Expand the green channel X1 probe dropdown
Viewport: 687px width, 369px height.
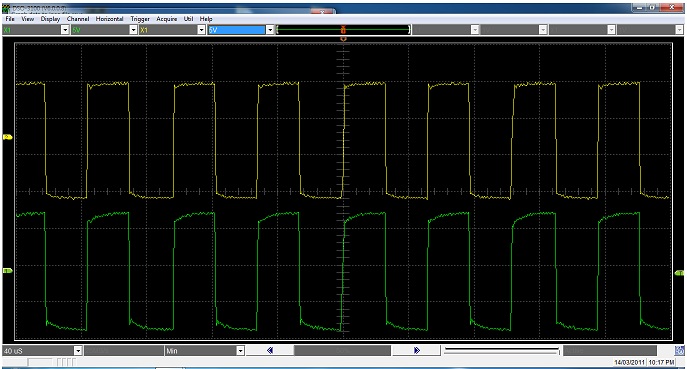(65, 30)
